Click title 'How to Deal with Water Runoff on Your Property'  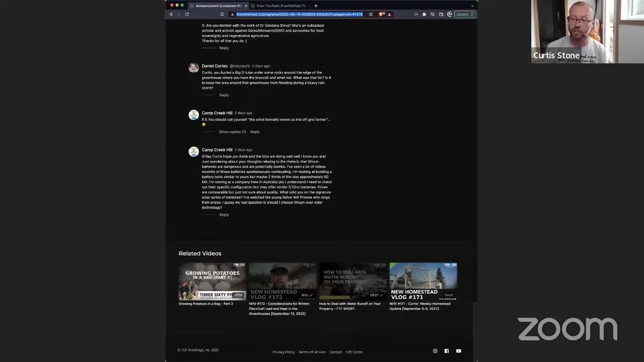click(x=350, y=306)
